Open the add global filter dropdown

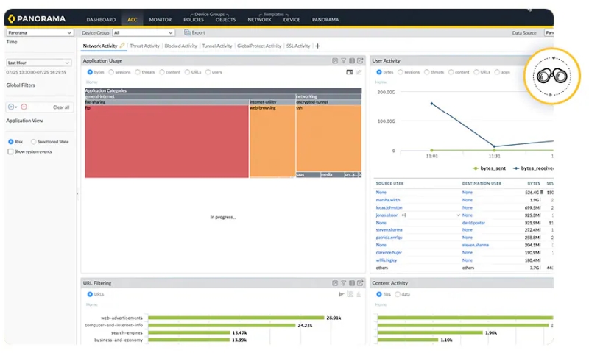13,107
